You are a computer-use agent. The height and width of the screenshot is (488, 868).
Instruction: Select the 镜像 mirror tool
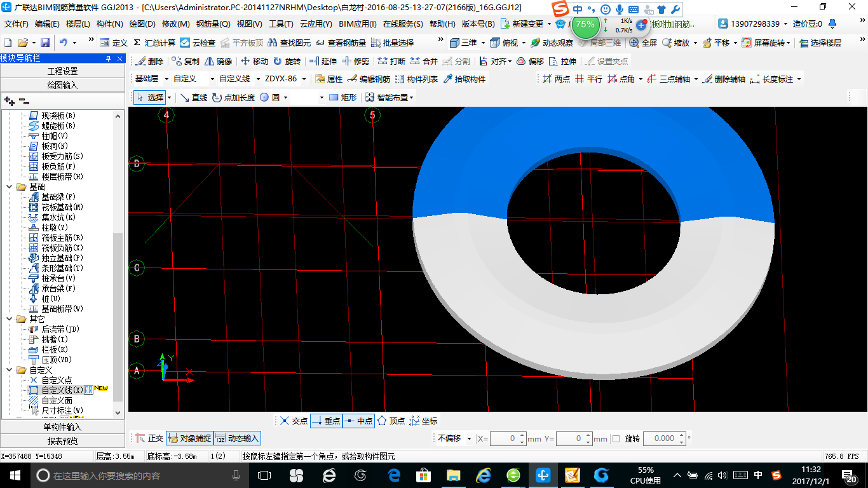pyautogui.click(x=218, y=62)
